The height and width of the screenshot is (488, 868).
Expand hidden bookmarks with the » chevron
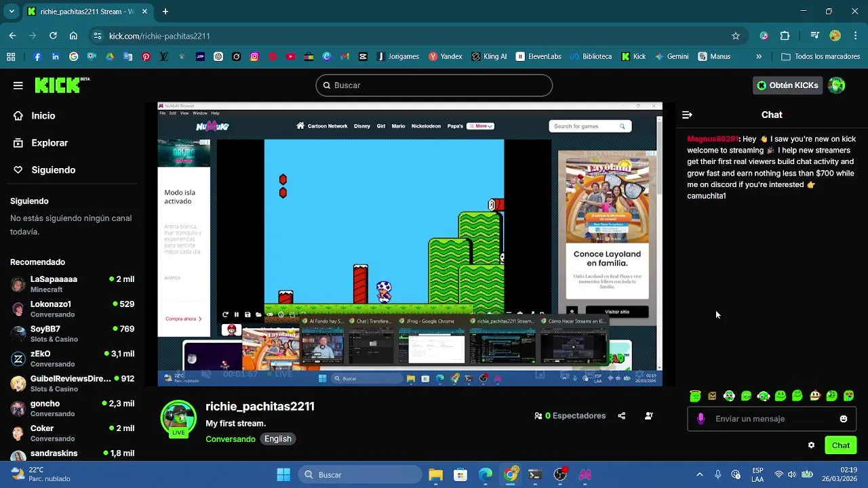[x=759, y=57]
